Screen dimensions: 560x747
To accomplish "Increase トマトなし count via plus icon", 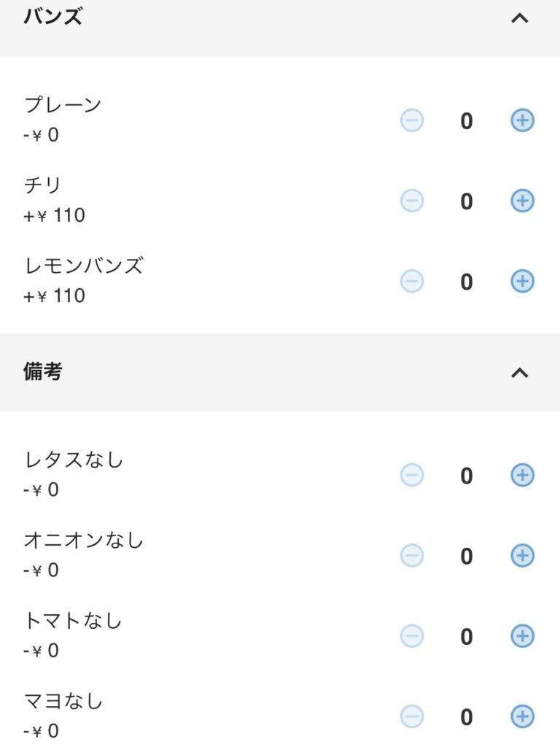I will pyautogui.click(x=522, y=636).
